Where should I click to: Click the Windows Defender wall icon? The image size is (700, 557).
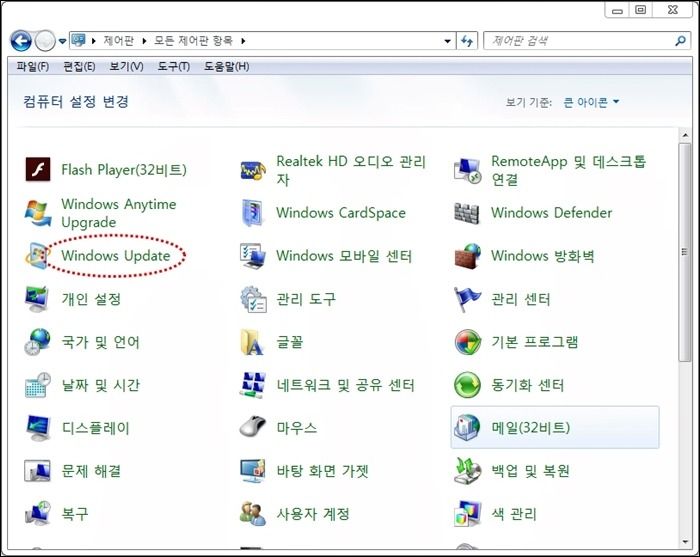467,213
